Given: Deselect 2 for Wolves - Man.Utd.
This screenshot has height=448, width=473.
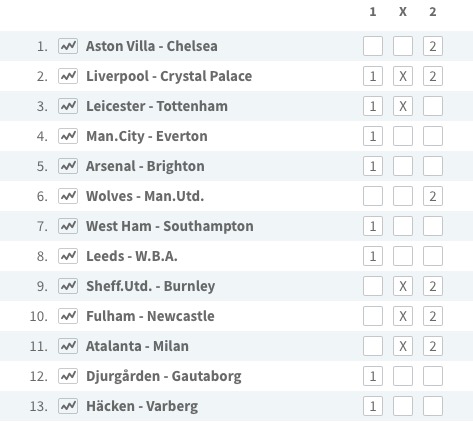Looking at the screenshot, I should (433, 196).
